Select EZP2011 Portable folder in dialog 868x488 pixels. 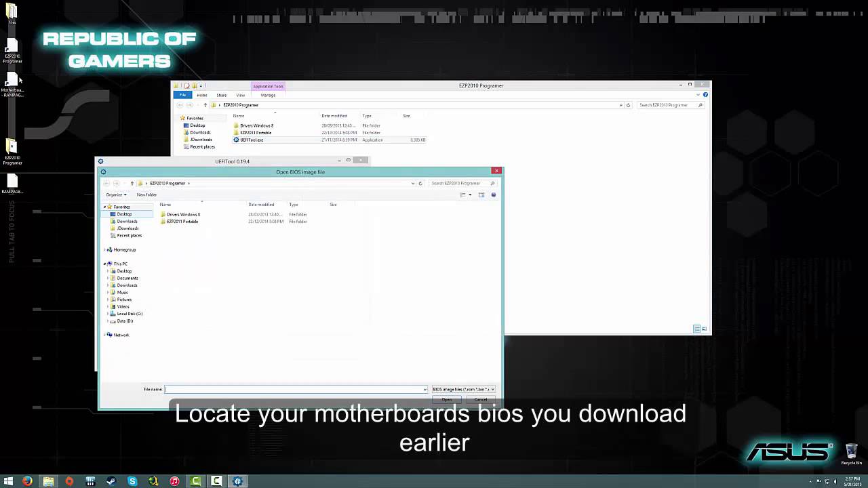182,222
